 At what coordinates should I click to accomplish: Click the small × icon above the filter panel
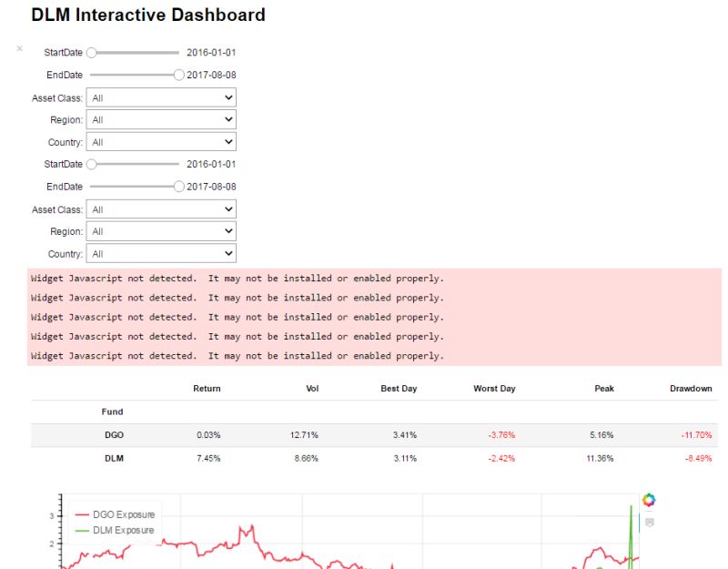point(19,49)
